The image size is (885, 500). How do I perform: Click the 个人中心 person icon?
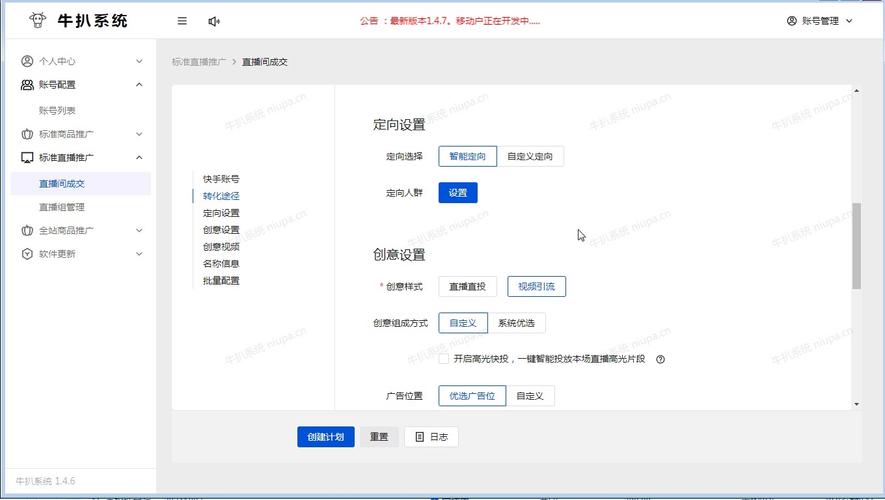(27, 60)
